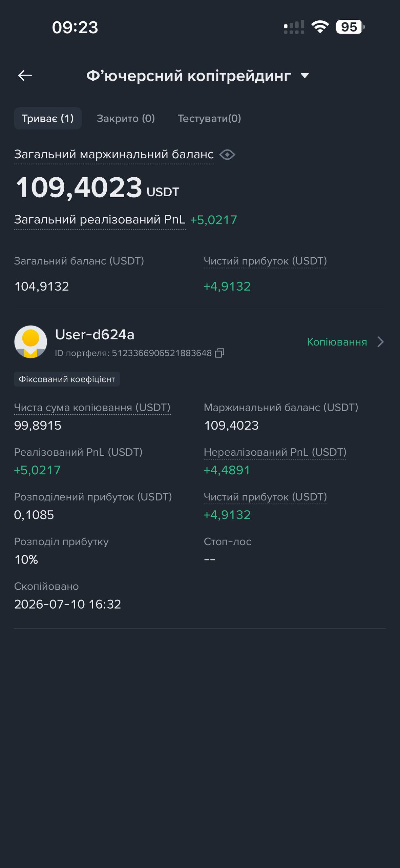The width and height of the screenshot is (400, 868).
Task: Tap the battery indicator icon
Action: tap(350, 27)
